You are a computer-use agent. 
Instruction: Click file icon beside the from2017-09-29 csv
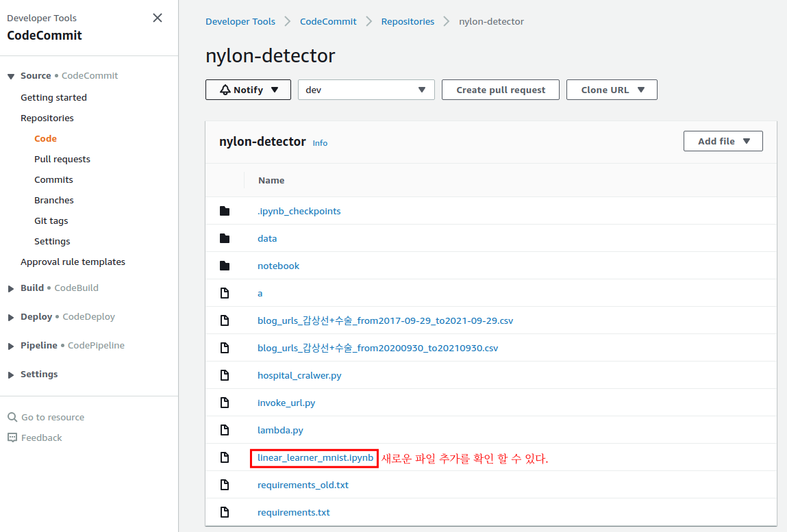225,320
